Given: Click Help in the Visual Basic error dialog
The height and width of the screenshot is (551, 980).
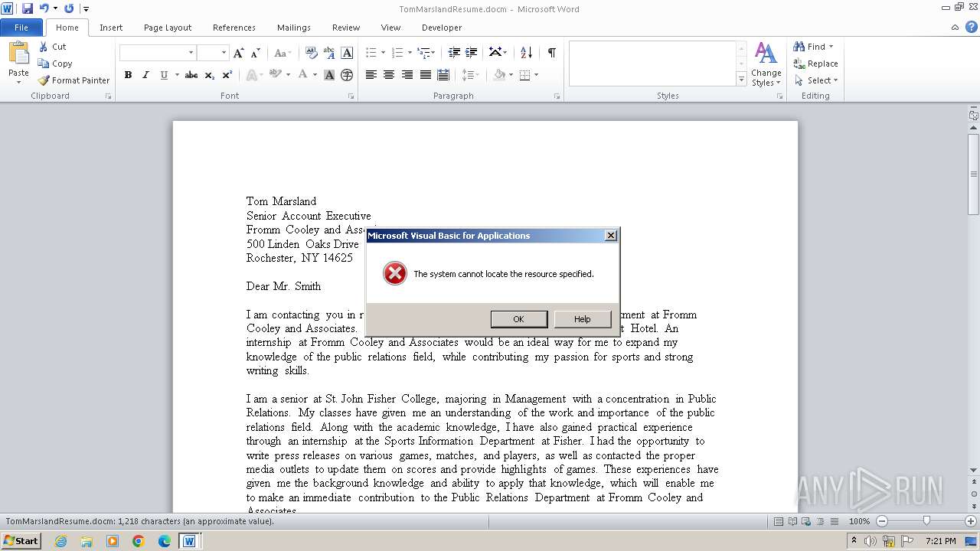Looking at the screenshot, I should 583,319.
